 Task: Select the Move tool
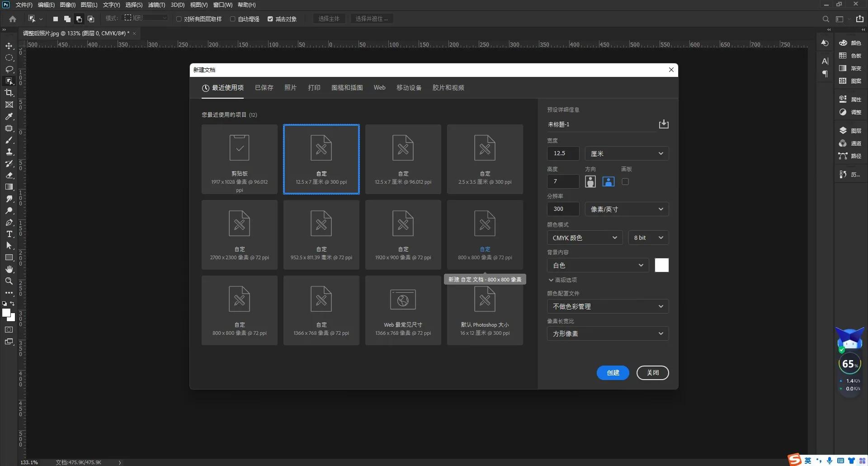(x=9, y=46)
